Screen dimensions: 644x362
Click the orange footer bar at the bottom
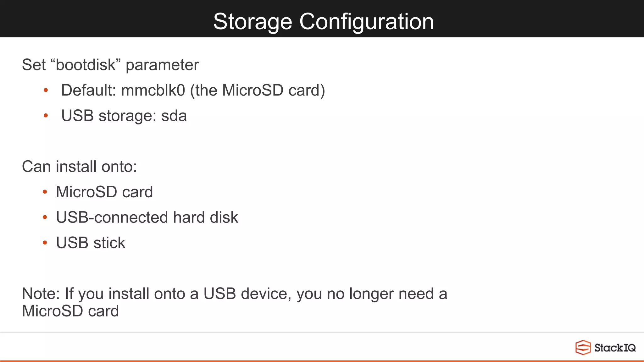(322, 361)
